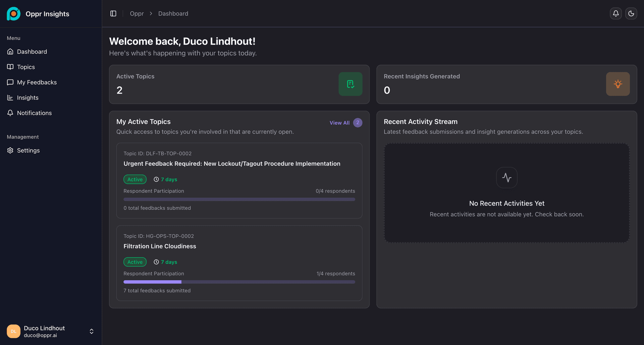Click the 0/4 respondents progress bar
The width and height of the screenshot is (644, 345).
[239, 199]
